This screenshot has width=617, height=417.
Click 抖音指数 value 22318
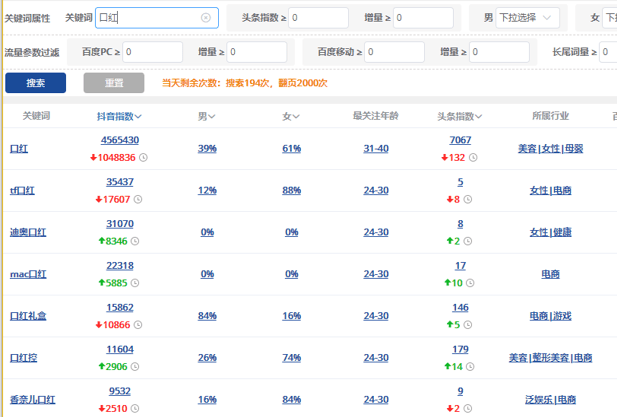(x=120, y=266)
